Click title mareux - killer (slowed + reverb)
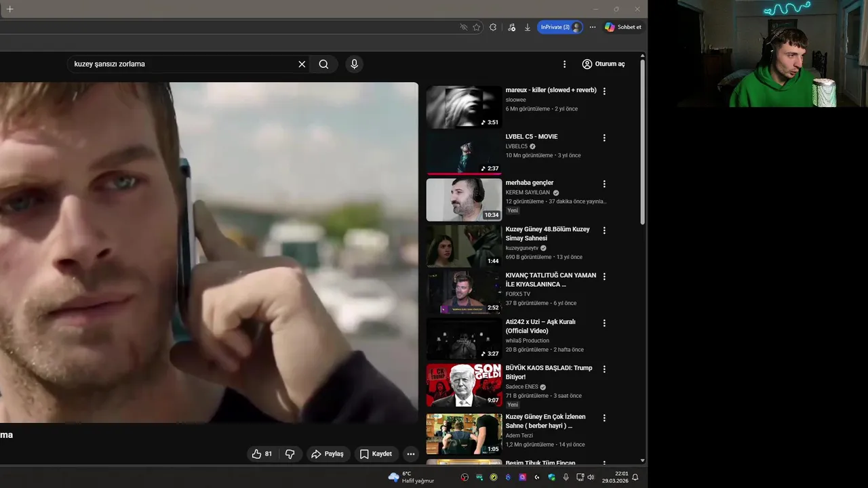The image size is (868, 488). click(551, 90)
